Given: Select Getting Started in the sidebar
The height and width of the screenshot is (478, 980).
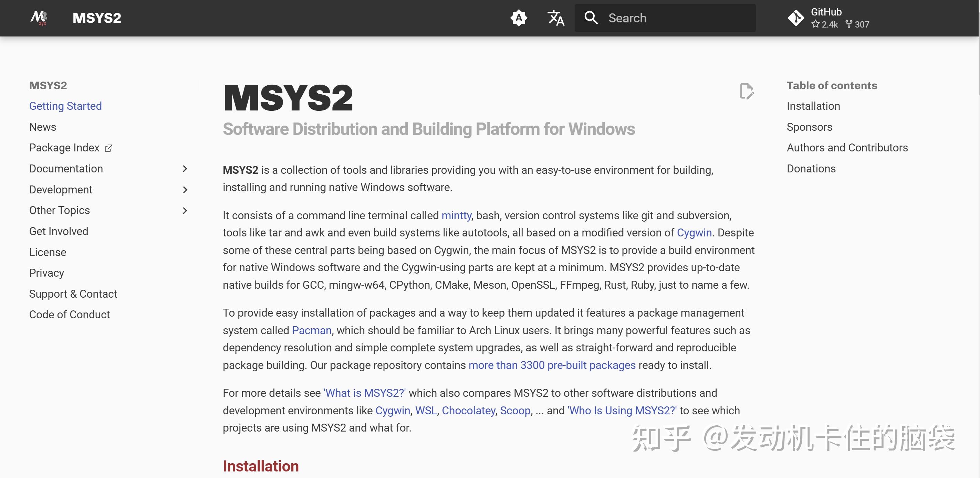Looking at the screenshot, I should pyautogui.click(x=65, y=106).
